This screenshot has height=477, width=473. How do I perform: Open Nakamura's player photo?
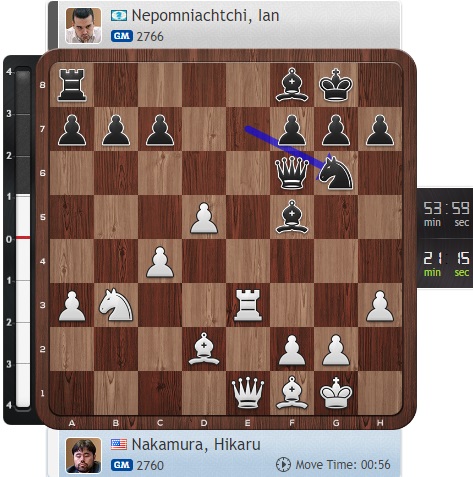point(83,455)
